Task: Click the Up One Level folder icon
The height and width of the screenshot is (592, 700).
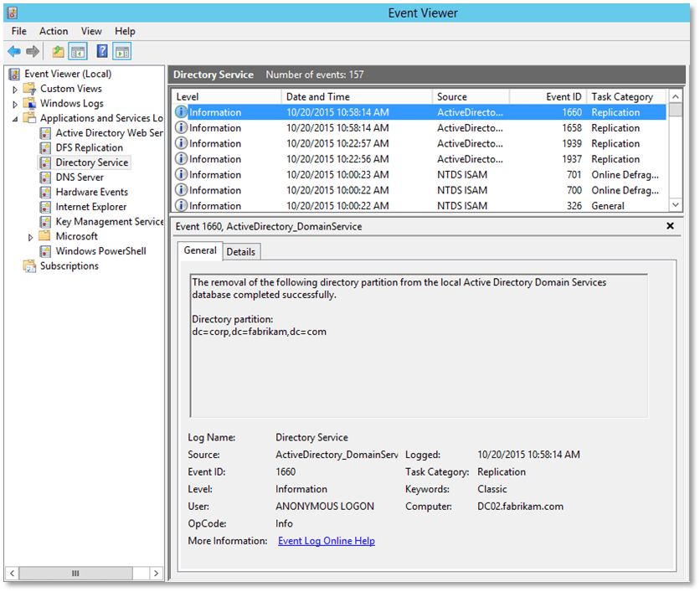Action: pos(58,52)
